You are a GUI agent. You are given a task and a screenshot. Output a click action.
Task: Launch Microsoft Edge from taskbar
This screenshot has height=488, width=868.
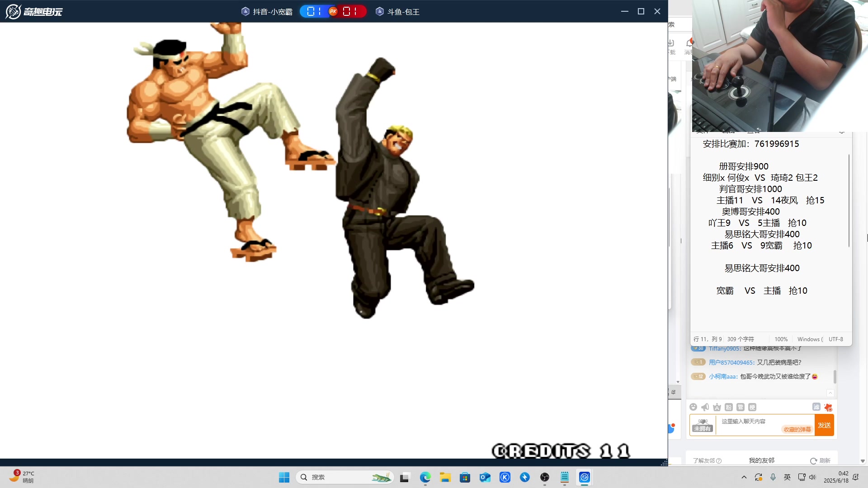tap(425, 477)
